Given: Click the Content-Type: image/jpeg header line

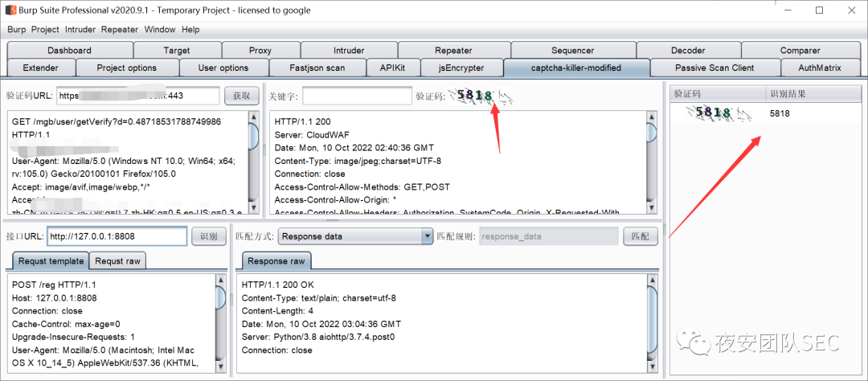Looking at the screenshot, I should [x=358, y=161].
